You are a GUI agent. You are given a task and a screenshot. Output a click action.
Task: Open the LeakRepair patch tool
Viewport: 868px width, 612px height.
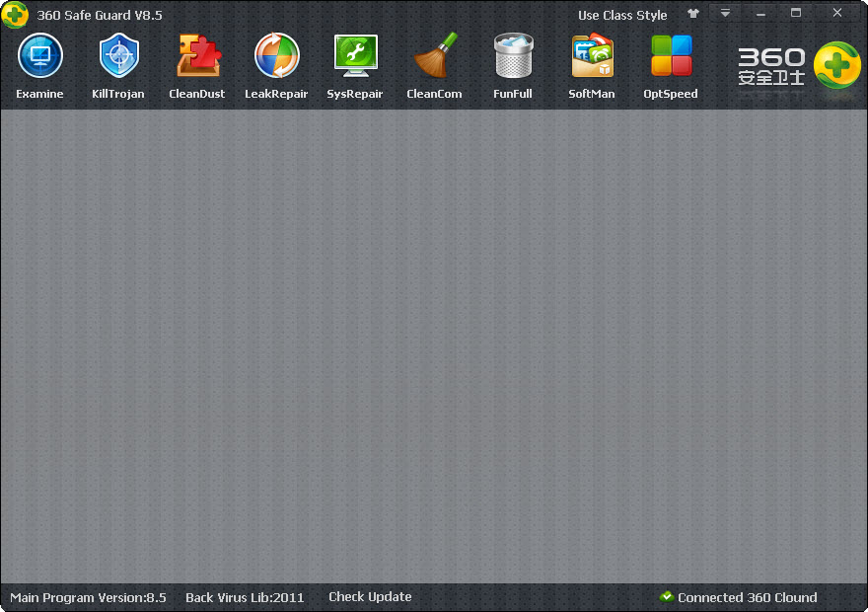pos(276,66)
